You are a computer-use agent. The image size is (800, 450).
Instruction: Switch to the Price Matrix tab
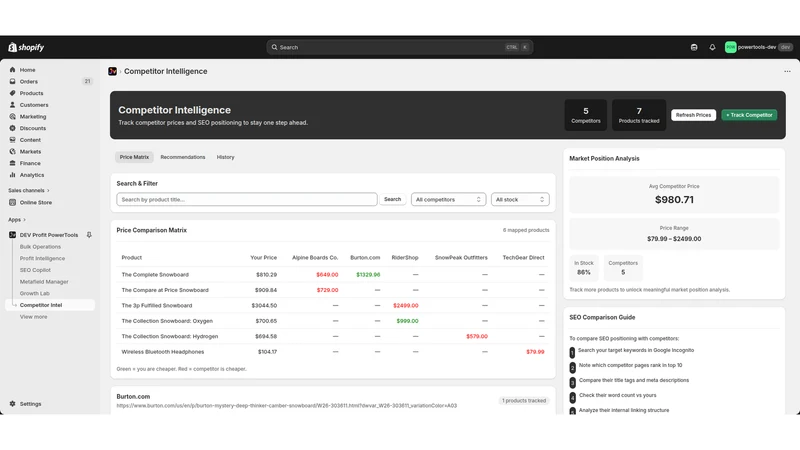[x=134, y=157]
